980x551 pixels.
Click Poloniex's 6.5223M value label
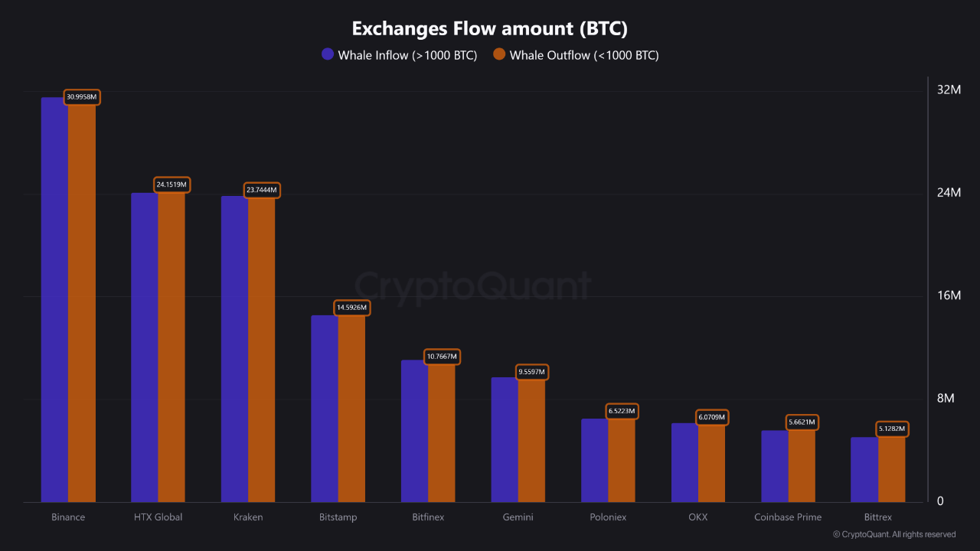(x=622, y=411)
